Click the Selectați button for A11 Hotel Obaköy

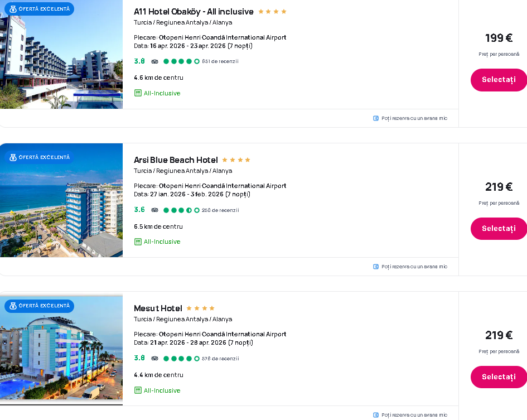tap(499, 80)
